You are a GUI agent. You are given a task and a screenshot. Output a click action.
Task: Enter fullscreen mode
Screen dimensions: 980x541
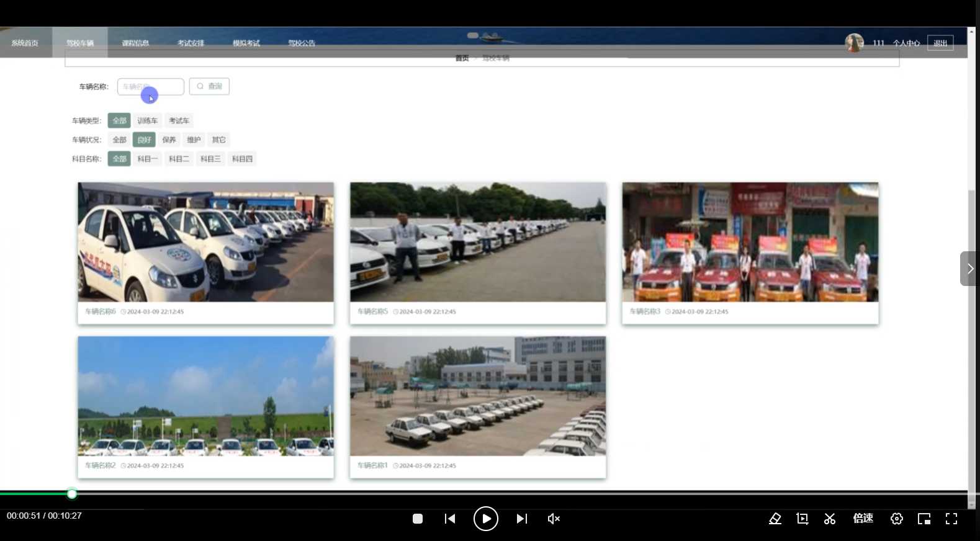(x=951, y=519)
